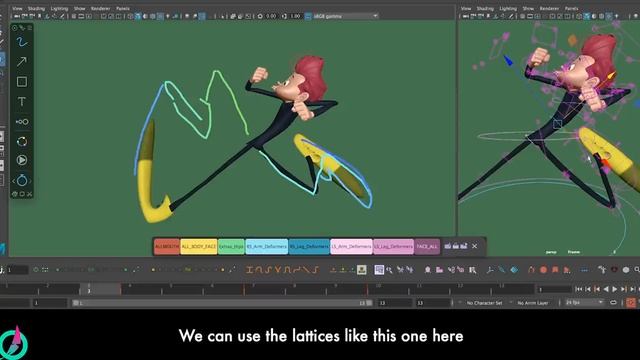640x360 pixels.
Task: Click the range slider bar below timeline
Action: (x=222, y=303)
